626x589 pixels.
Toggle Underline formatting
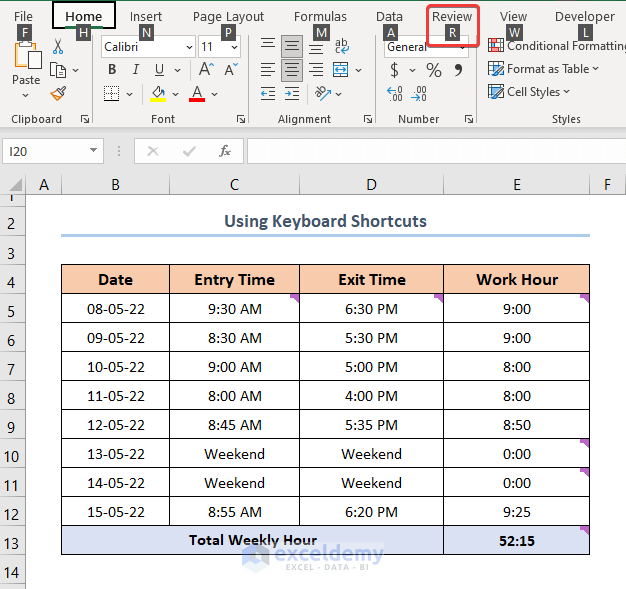pyautogui.click(x=159, y=70)
